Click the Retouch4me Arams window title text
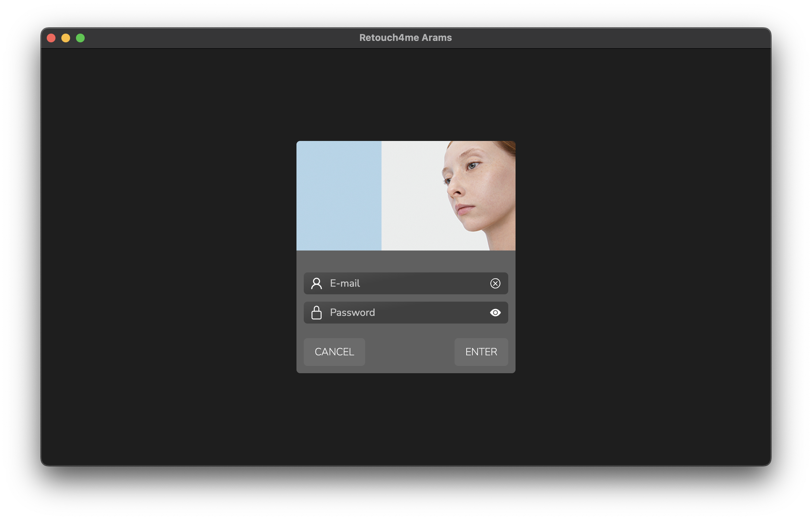 point(405,38)
